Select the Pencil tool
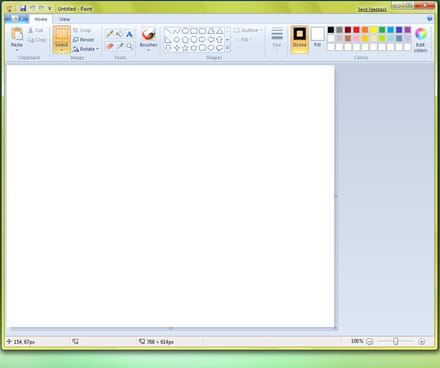This screenshot has height=368, width=440. [x=110, y=34]
